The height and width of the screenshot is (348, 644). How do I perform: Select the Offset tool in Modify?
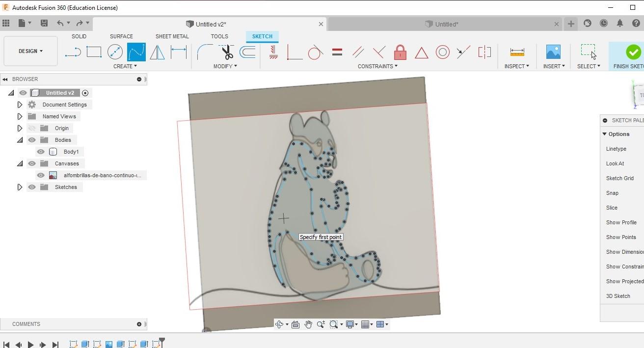pos(247,52)
